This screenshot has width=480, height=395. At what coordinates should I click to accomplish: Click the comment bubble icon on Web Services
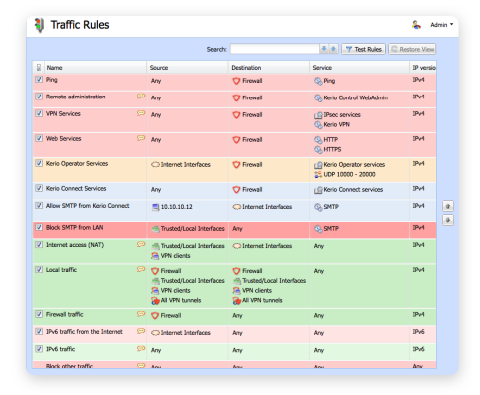[x=141, y=138]
